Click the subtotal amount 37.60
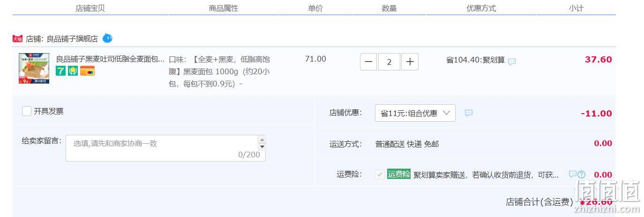The height and width of the screenshot is (217, 644). [599, 60]
